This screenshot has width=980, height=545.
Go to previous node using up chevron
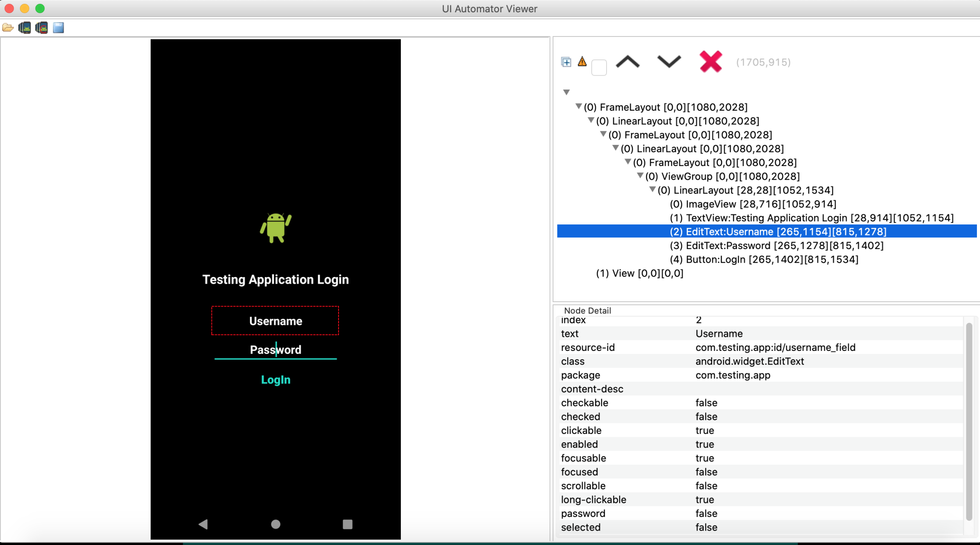coord(628,62)
